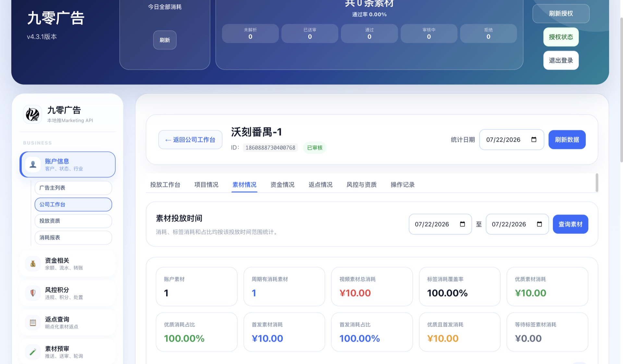The height and width of the screenshot is (364, 623).
Task: Click the start date 素材投放时间 field
Action: tap(440, 224)
